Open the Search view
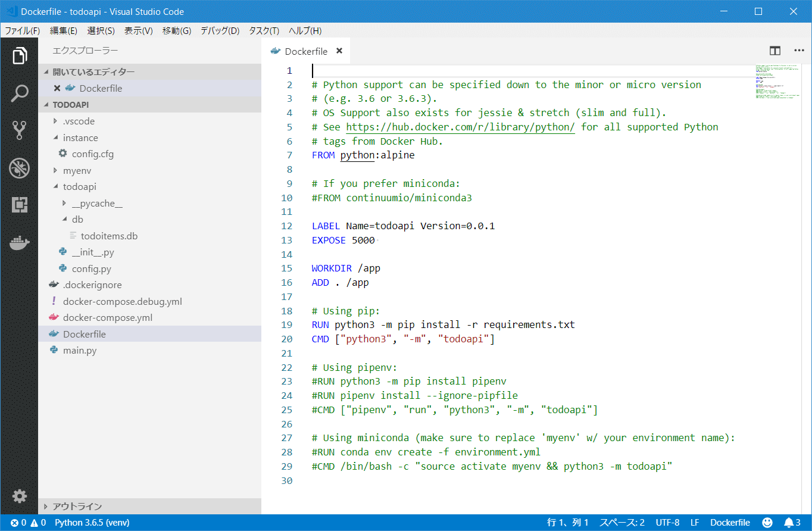The width and height of the screenshot is (812, 531). pos(20,93)
